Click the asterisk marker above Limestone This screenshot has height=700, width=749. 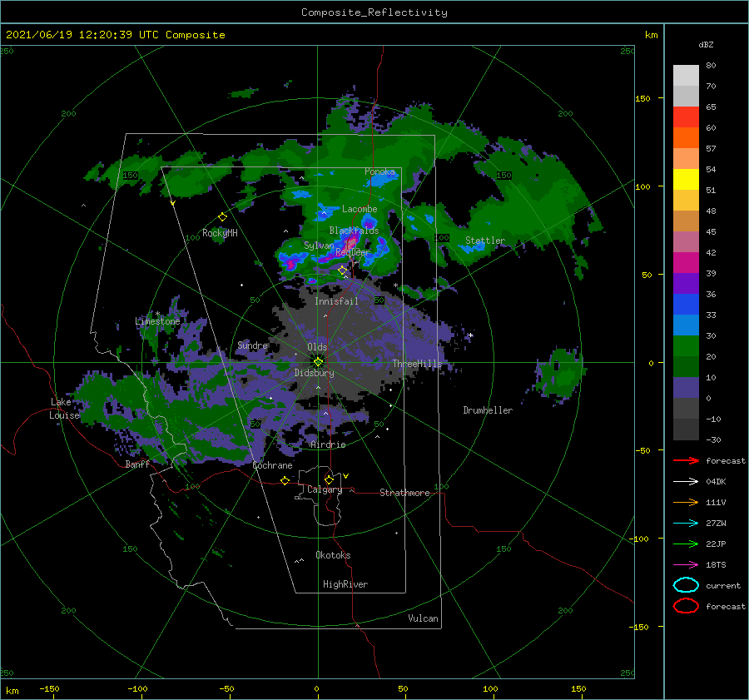tap(157, 314)
